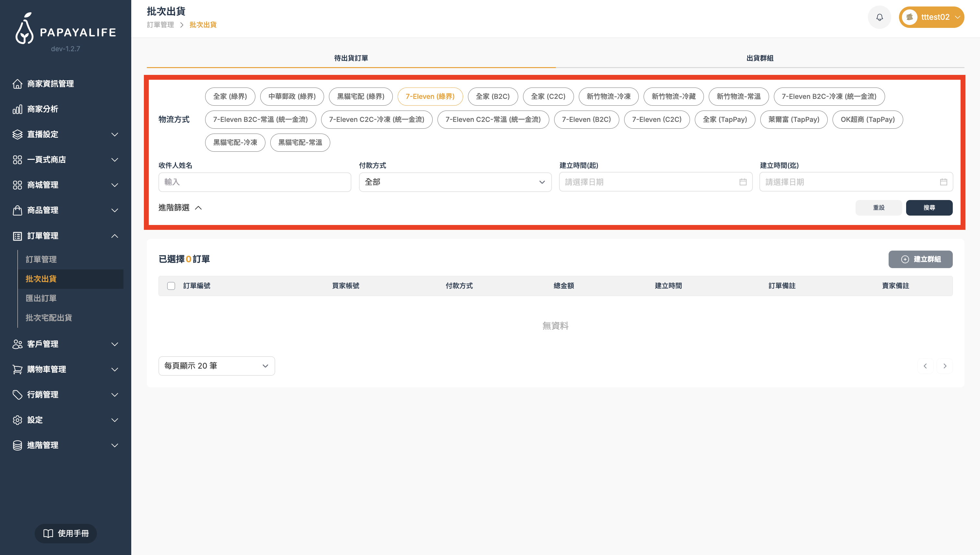Open the 付款方式 dropdown
Screen dimensions: 980x555
click(x=455, y=182)
